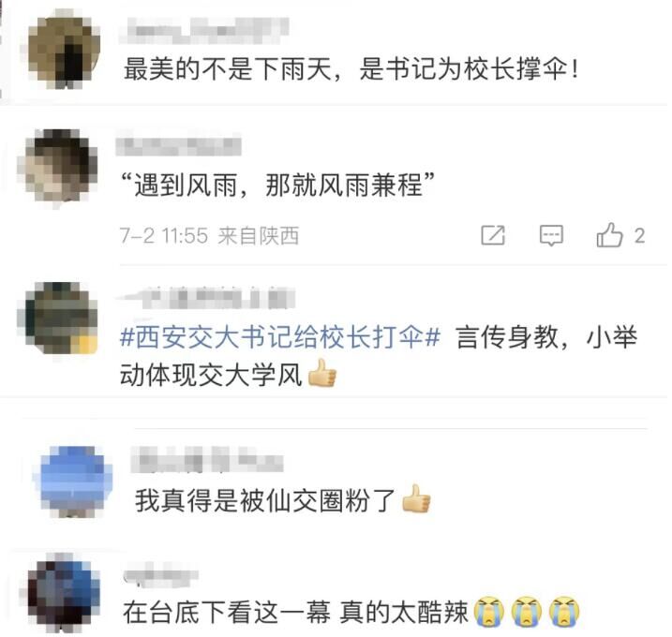Open the username above the 我真得是被仙交圈粉了 comment
The image size is (672, 637).
[x=207, y=459]
